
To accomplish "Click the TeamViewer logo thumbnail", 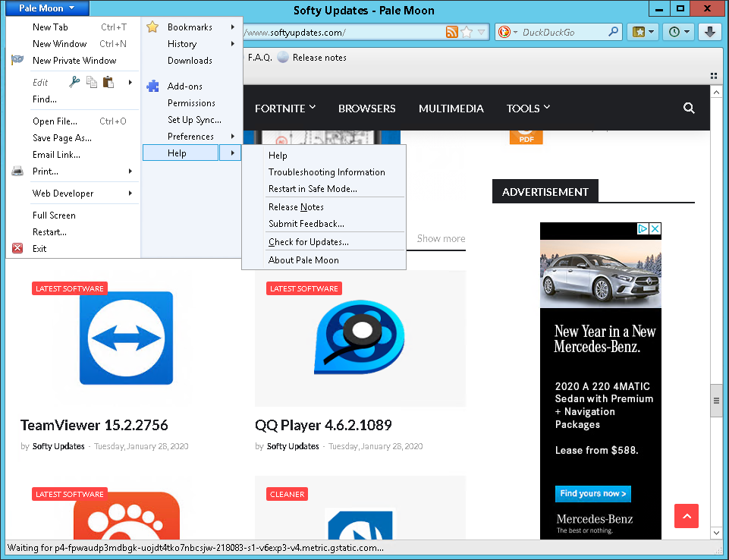I will coord(126,338).
